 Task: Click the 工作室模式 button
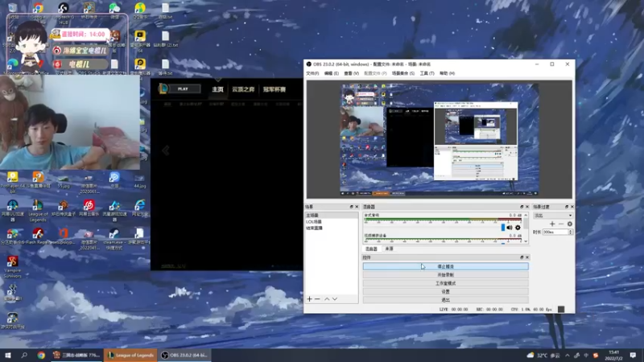click(x=445, y=283)
